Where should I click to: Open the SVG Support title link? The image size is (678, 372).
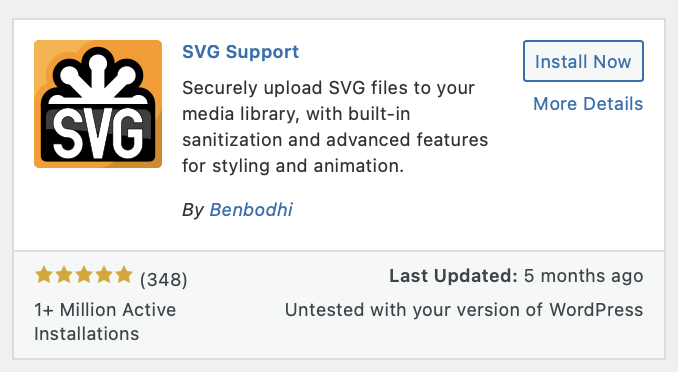pyautogui.click(x=240, y=52)
